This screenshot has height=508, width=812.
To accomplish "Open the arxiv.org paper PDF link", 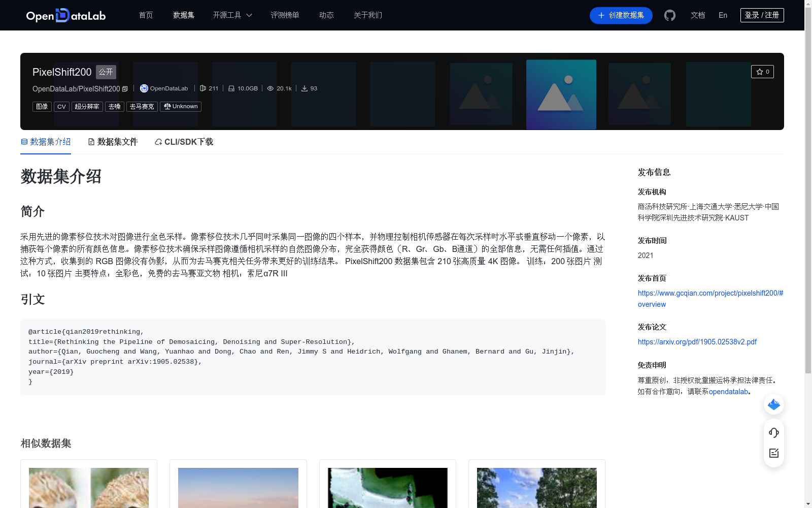I will coord(697,342).
